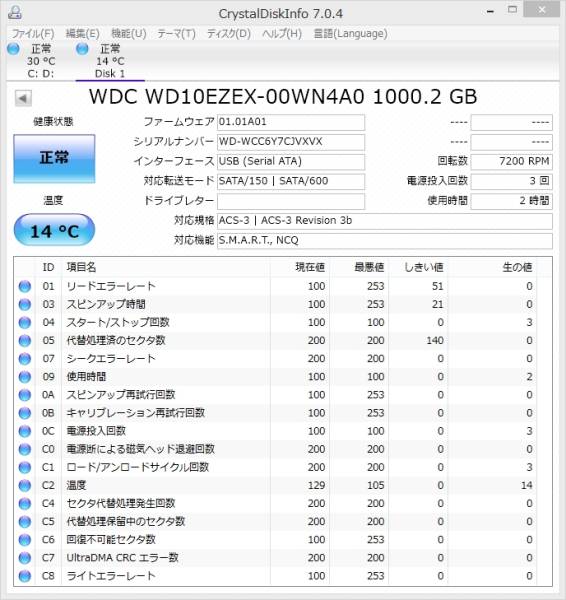The width and height of the screenshot is (566, 600).
Task: Click the threshold value 51 in row 01
Action: point(437,287)
